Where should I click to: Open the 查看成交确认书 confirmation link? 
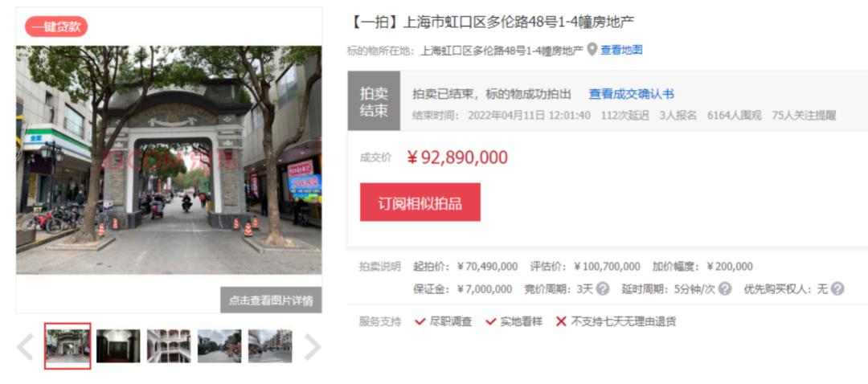tap(631, 94)
